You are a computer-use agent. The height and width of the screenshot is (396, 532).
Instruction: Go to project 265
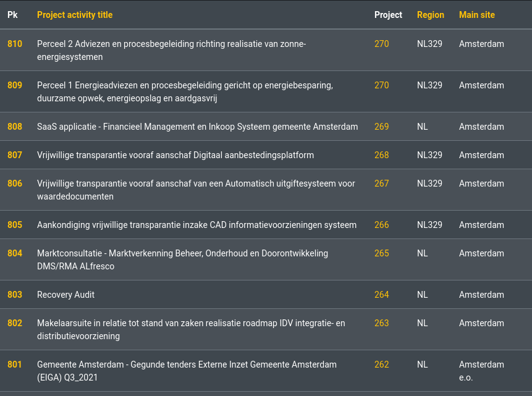coord(381,253)
